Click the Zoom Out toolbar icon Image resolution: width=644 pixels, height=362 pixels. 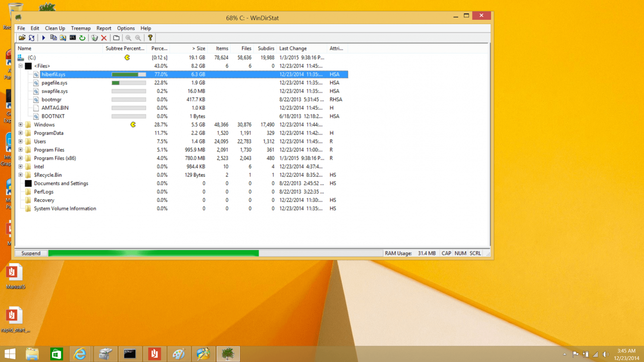tap(138, 38)
